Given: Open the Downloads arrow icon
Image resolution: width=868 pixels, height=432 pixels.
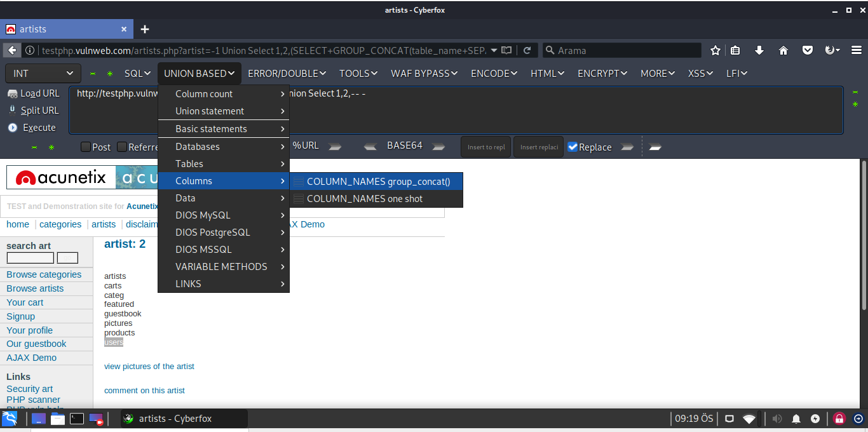Looking at the screenshot, I should [x=759, y=50].
